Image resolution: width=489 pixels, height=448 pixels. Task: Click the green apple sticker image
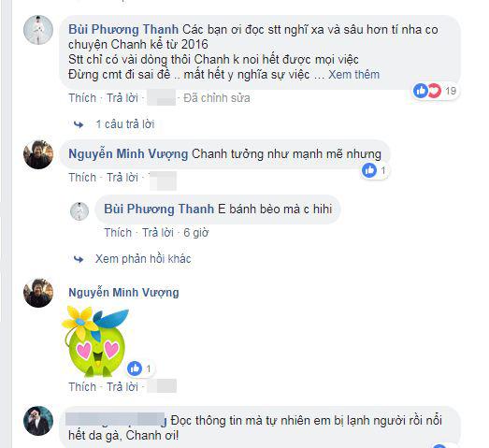click(95, 341)
